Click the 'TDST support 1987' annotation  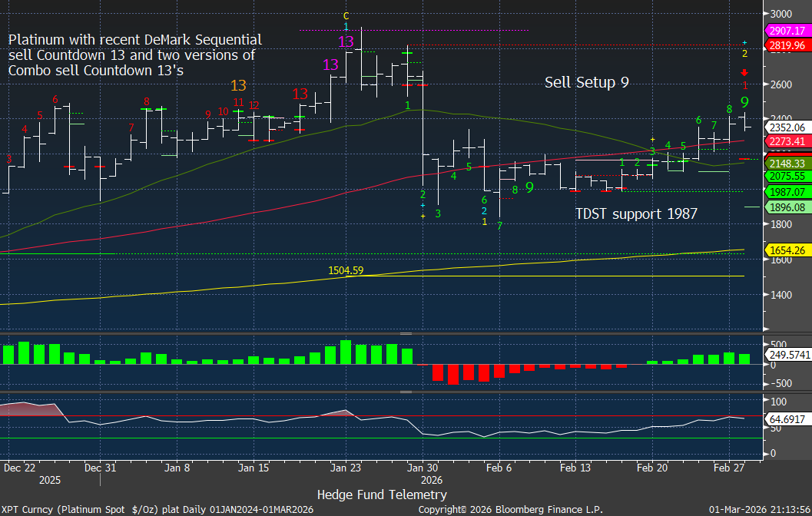click(636, 213)
